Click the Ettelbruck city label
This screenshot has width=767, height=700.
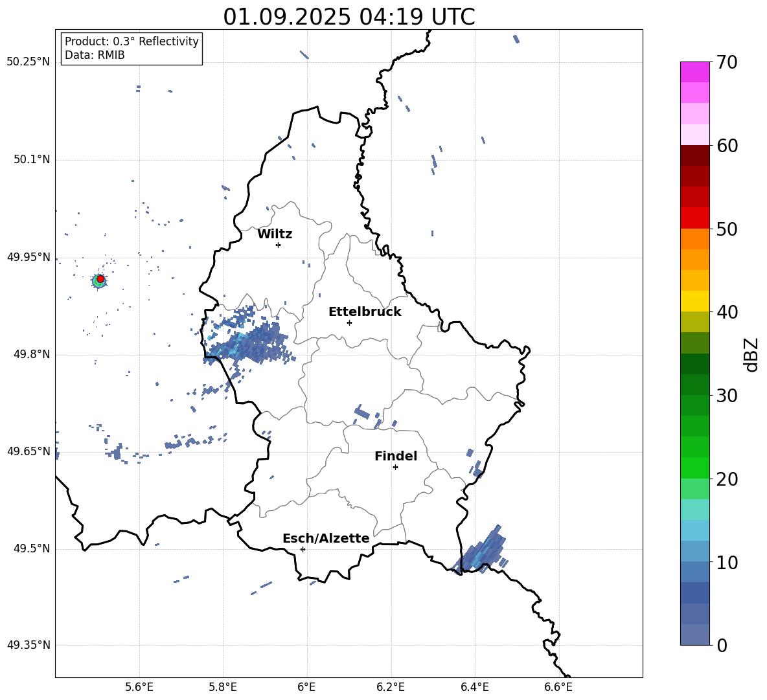[x=365, y=312]
